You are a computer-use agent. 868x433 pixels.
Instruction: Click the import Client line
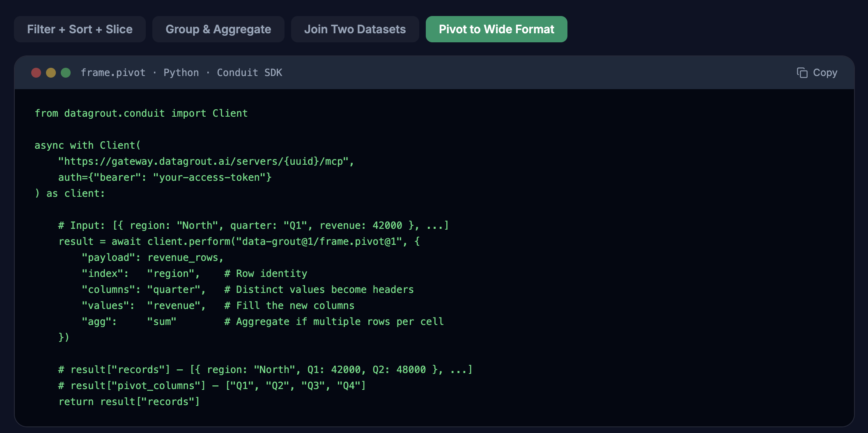point(141,113)
